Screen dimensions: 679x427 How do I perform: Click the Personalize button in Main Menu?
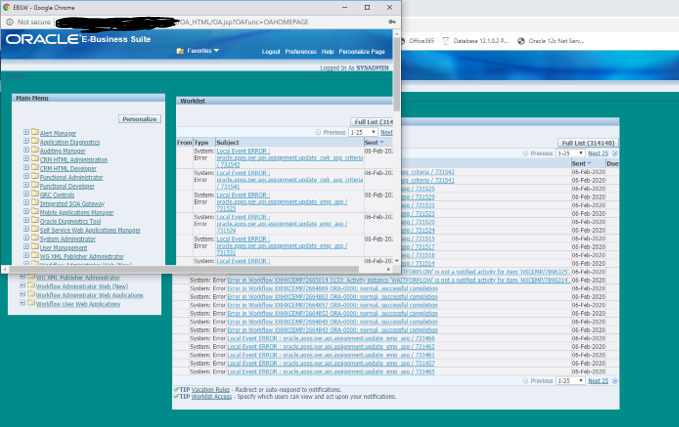point(139,119)
